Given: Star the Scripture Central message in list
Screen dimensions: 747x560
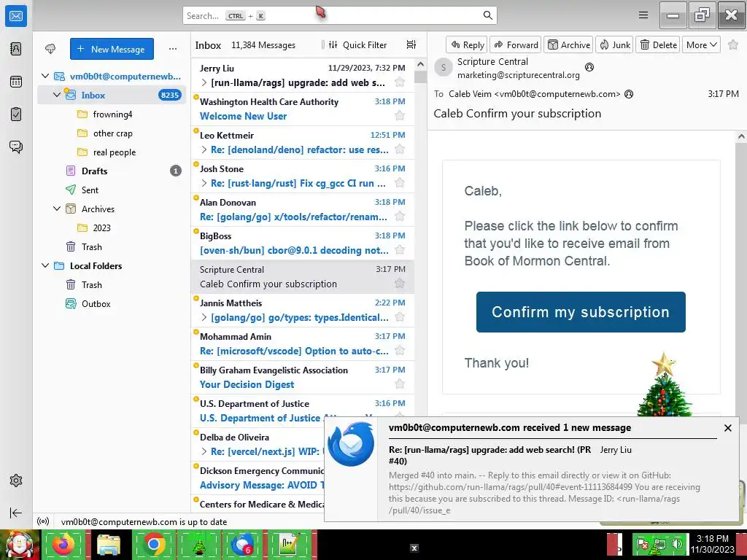Looking at the screenshot, I should point(400,284).
